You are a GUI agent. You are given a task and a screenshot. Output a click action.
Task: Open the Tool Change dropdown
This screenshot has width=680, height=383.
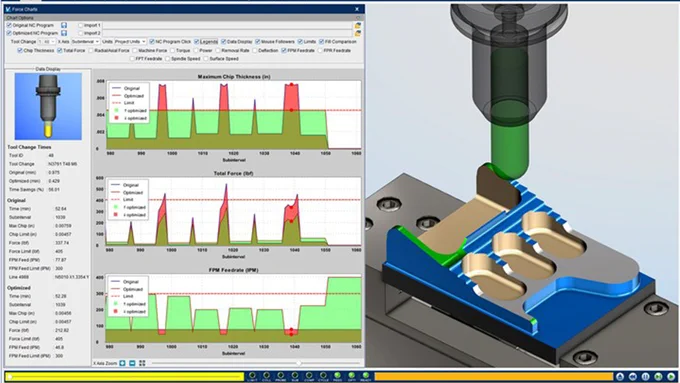click(47, 42)
